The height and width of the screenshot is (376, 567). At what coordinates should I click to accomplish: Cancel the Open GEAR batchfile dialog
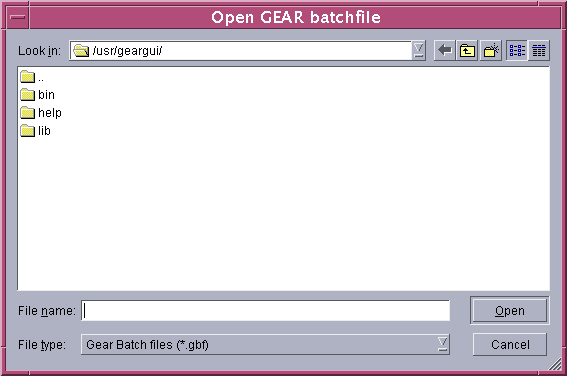[x=510, y=345]
